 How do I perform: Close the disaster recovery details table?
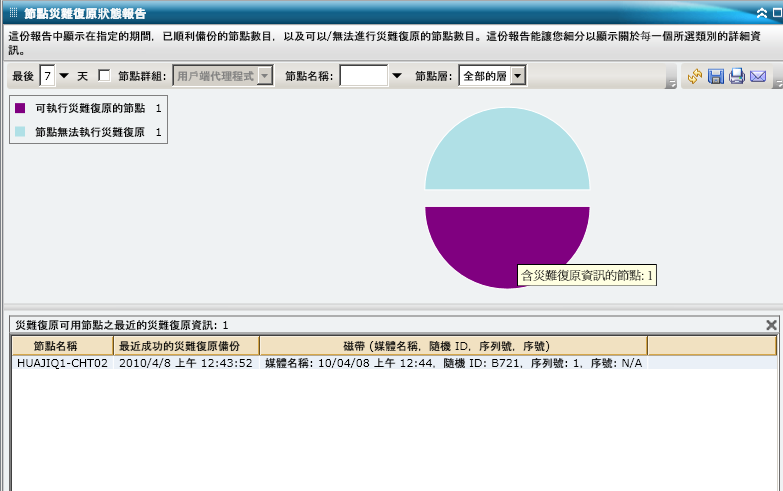[x=771, y=325]
